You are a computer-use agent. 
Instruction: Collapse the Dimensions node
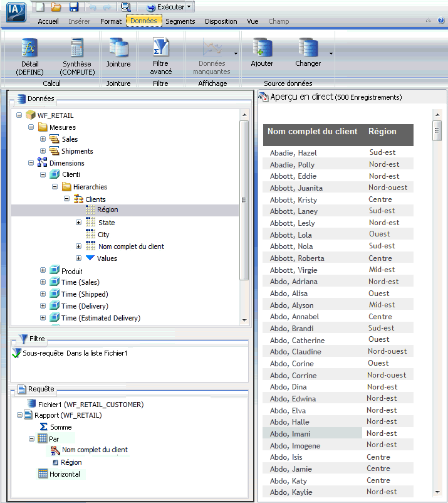[31, 162]
